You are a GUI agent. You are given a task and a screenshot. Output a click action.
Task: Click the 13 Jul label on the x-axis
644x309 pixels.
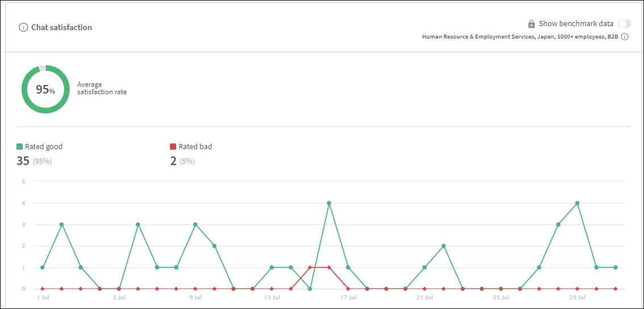[271, 297]
